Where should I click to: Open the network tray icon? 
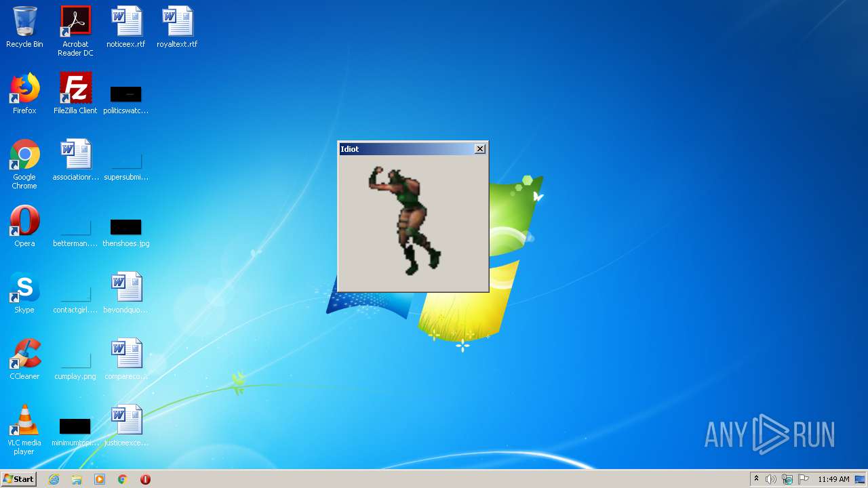coord(787,479)
